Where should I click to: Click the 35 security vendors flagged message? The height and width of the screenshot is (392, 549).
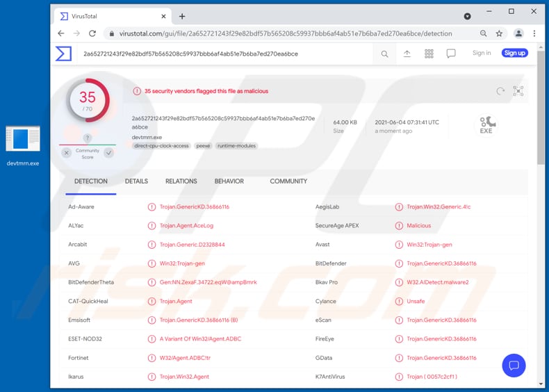206,91
